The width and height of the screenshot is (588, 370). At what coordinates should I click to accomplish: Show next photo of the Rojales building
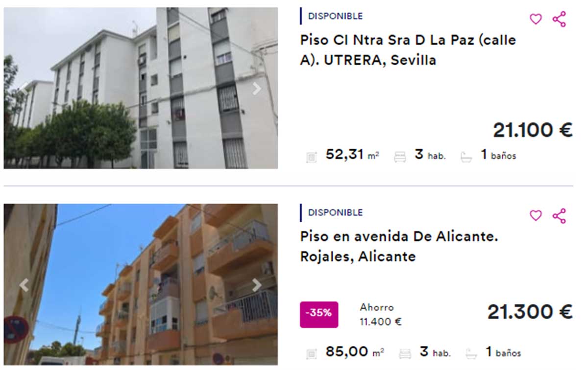click(x=256, y=285)
